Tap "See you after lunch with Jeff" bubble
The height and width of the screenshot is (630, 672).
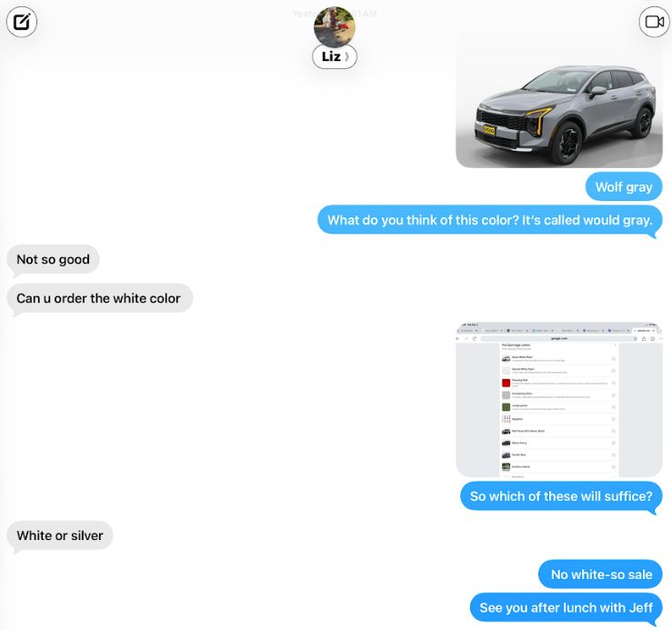pyautogui.click(x=567, y=607)
